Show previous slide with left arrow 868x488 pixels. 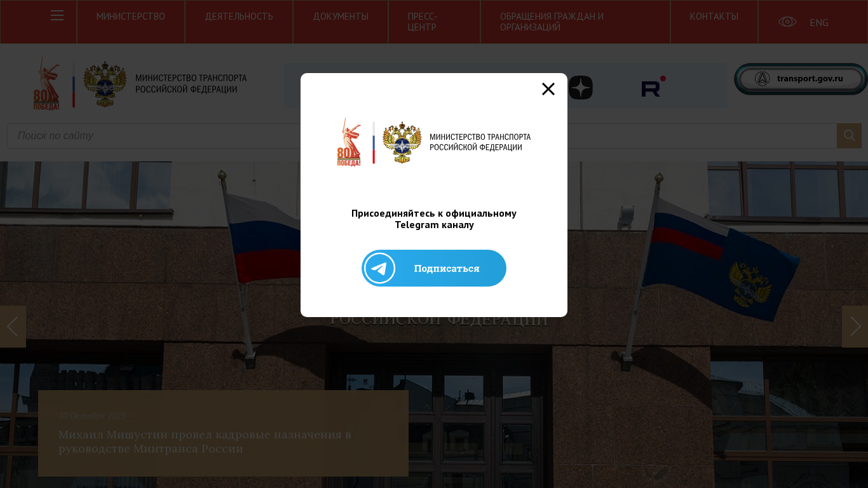pyautogui.click(x=13, y=327)
